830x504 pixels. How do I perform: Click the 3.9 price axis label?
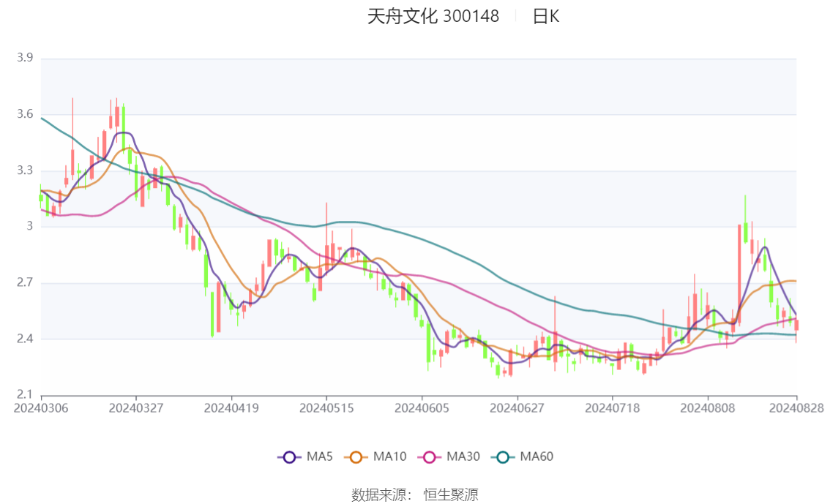coord(25,58)
